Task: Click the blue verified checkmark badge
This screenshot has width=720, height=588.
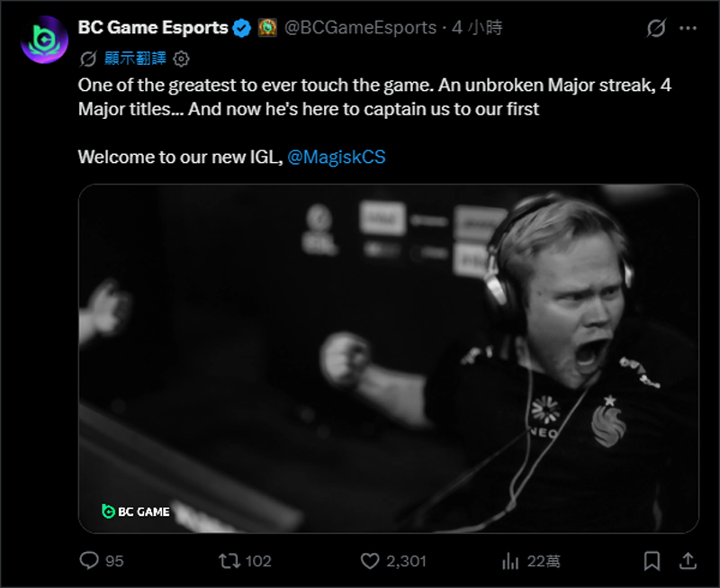Action: [241, 28]
